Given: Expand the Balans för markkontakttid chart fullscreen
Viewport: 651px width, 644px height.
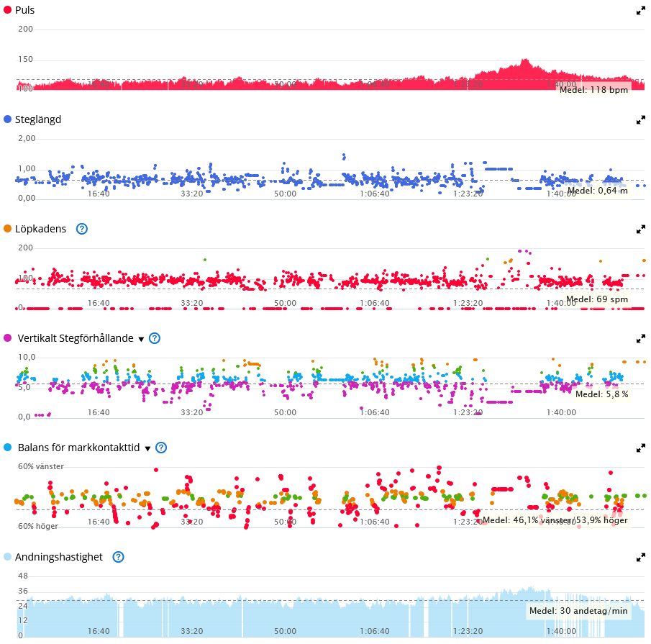Looking at the screenshot, I should [x=641, y=448].
